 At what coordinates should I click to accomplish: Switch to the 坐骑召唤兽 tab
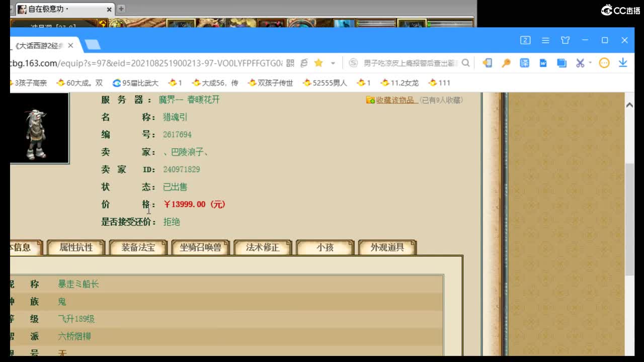point(200,247)
